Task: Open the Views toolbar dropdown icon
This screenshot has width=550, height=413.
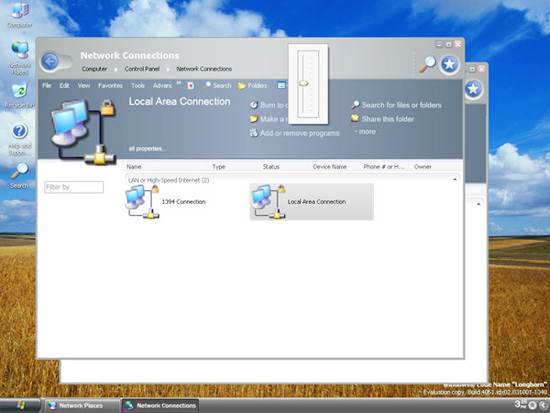Action: (x=282, y=85)
